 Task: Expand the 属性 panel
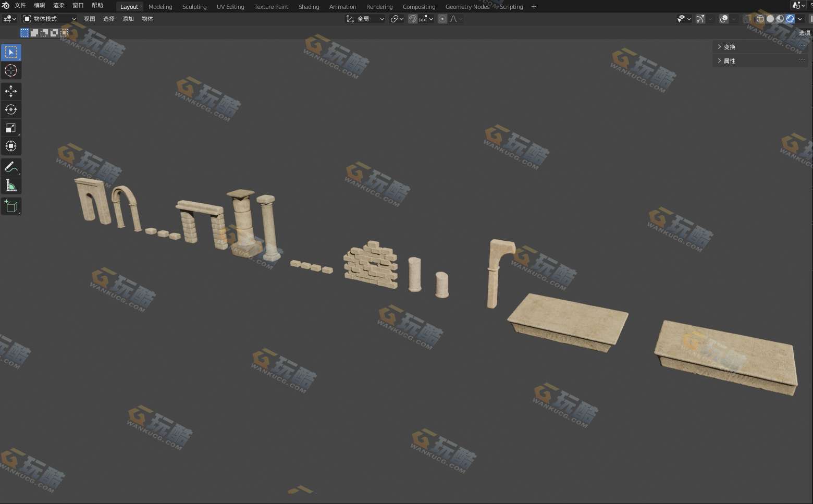click(x=760, y=61)
